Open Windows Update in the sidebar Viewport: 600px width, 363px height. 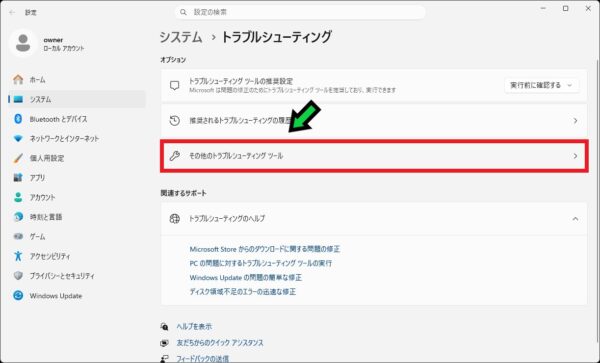(77, 296)
